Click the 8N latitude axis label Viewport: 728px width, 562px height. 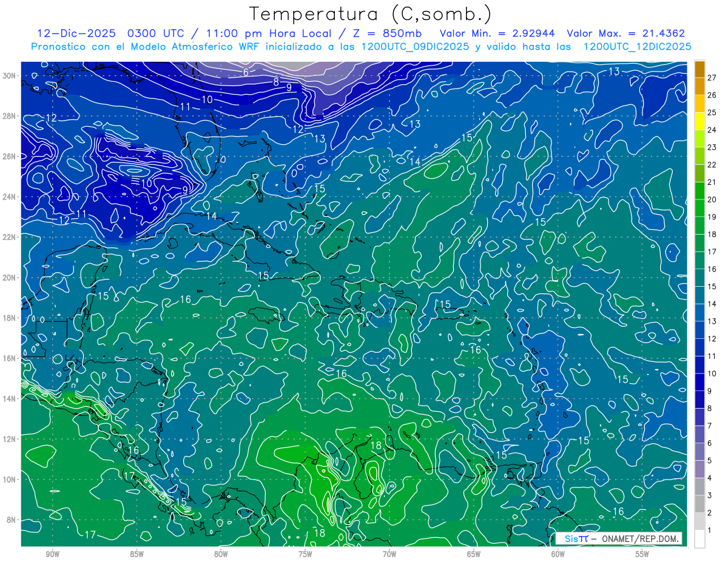(12, 520)
